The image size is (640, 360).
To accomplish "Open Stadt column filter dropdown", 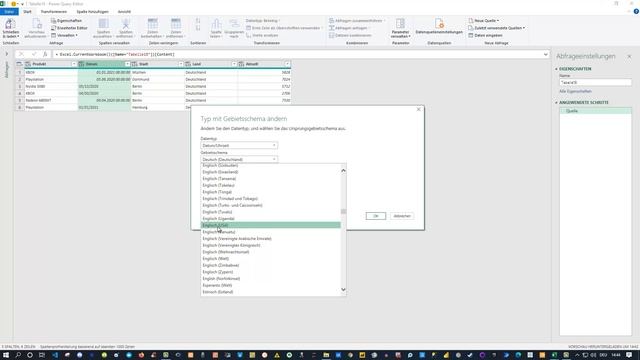I will [x=180, y=64].
